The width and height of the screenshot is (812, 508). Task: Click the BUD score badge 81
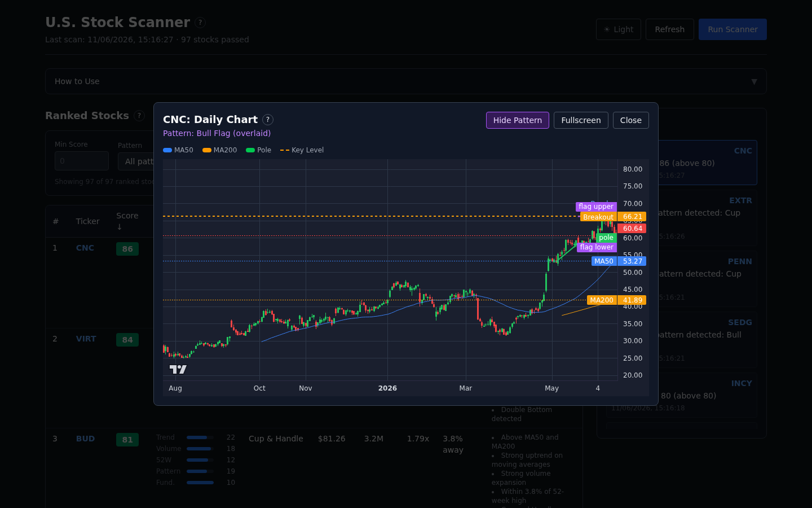127,440
